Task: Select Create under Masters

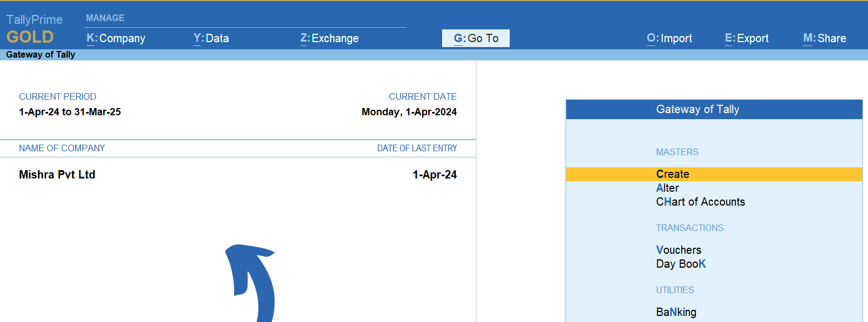Action: click(x=672, y=174)
